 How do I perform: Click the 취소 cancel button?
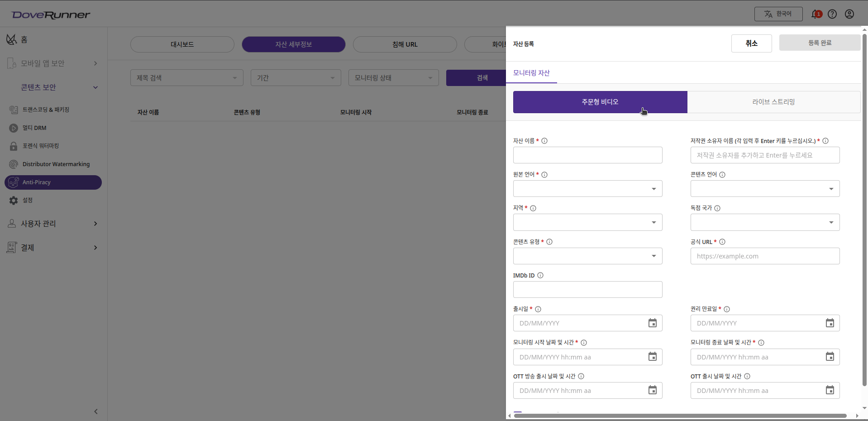pos(751,43)
